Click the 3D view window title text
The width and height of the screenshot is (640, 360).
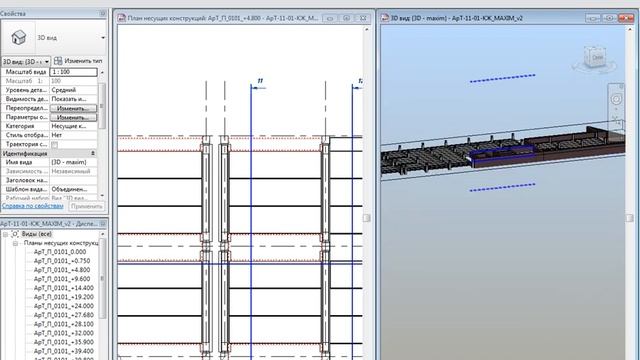[x=457, y=18]
